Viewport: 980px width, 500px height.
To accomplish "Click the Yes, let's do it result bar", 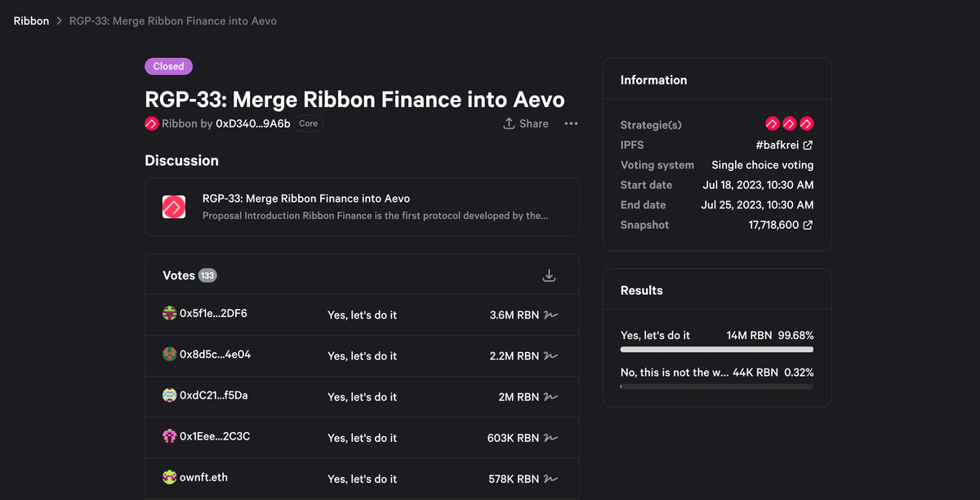I will click(x=717, y=350).
